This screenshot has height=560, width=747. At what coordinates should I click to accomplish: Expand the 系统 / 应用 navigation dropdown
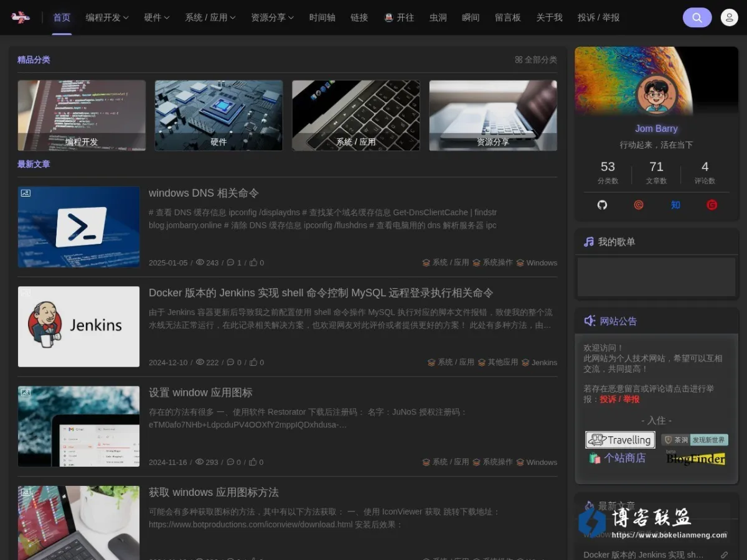(x=210, y=17)
